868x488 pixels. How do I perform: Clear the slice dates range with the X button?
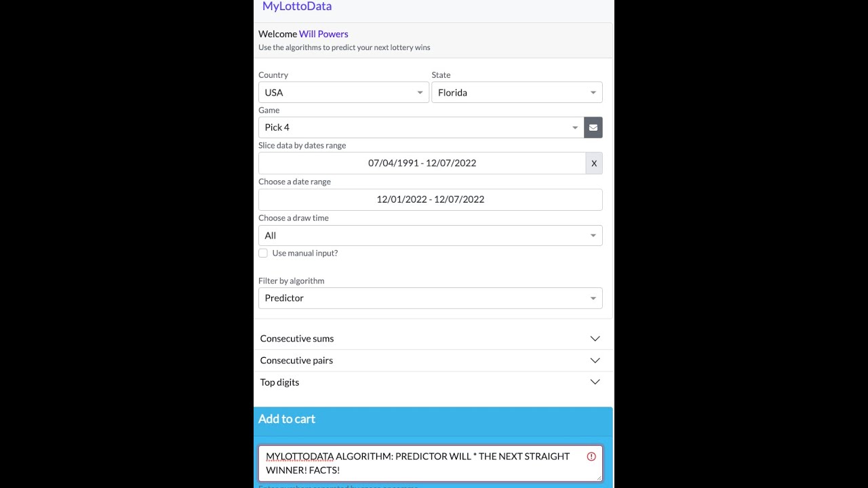[594, 163]
